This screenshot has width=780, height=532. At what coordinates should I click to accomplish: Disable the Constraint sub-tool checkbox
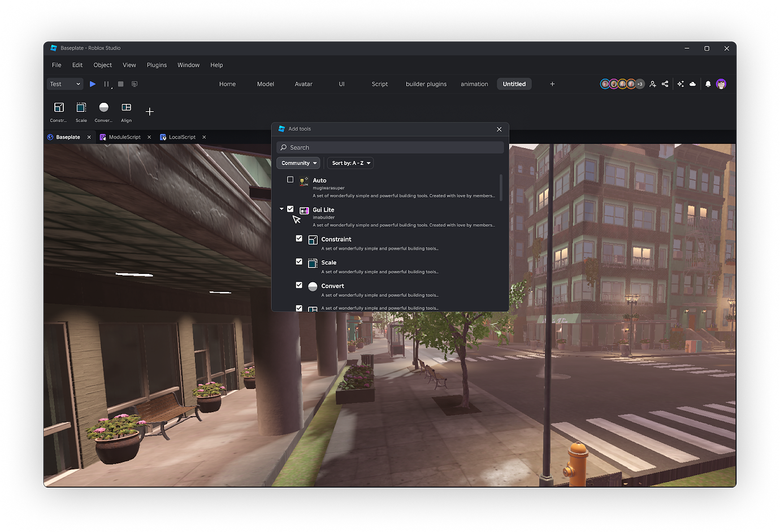click(x=299, y=238)
